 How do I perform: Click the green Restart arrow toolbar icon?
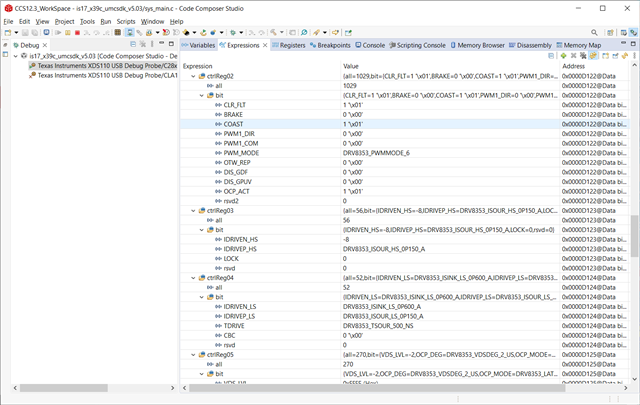pos(202,32)
